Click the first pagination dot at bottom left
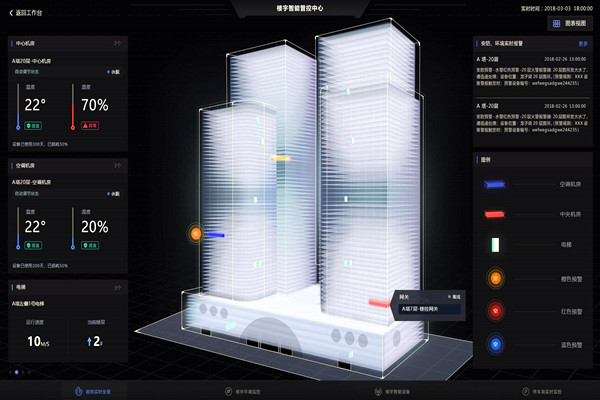The height and width of the screenshot is (400, 600). [x=11, y=372]
